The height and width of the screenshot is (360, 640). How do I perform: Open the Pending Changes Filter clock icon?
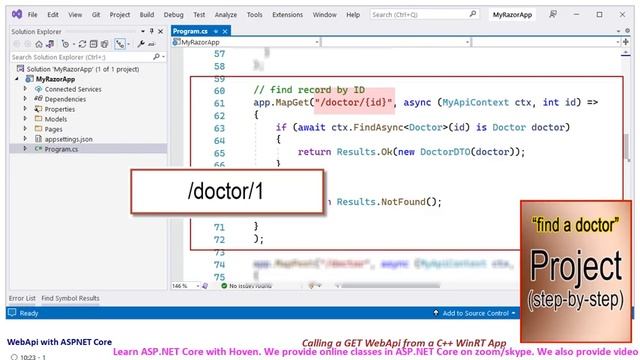(x=65, y=44)
